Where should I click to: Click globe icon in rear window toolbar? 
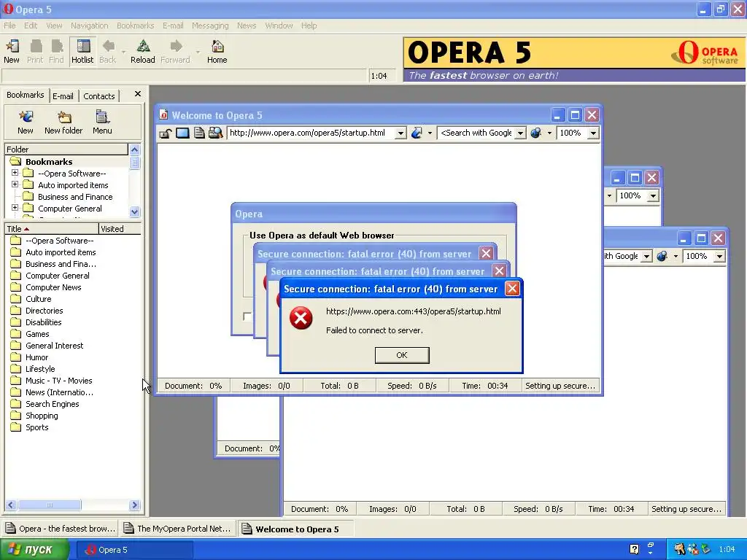click(x=662, y=256)
